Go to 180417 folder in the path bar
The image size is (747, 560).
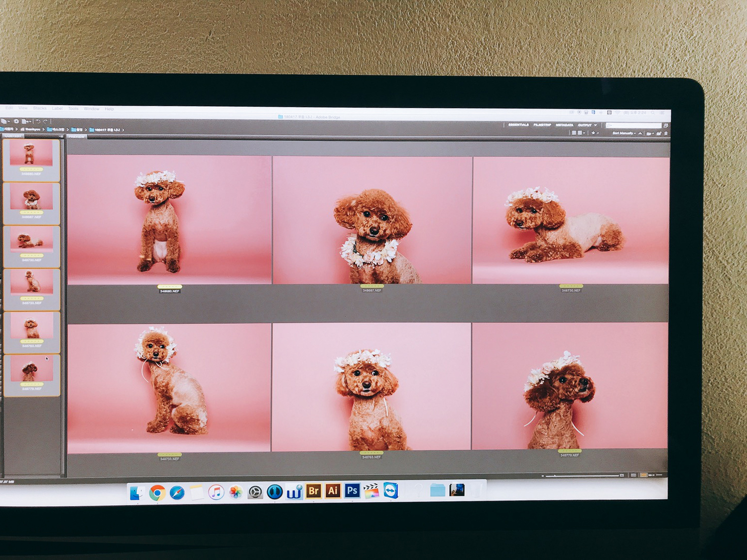pyautogui.click(x=105, y=130)
